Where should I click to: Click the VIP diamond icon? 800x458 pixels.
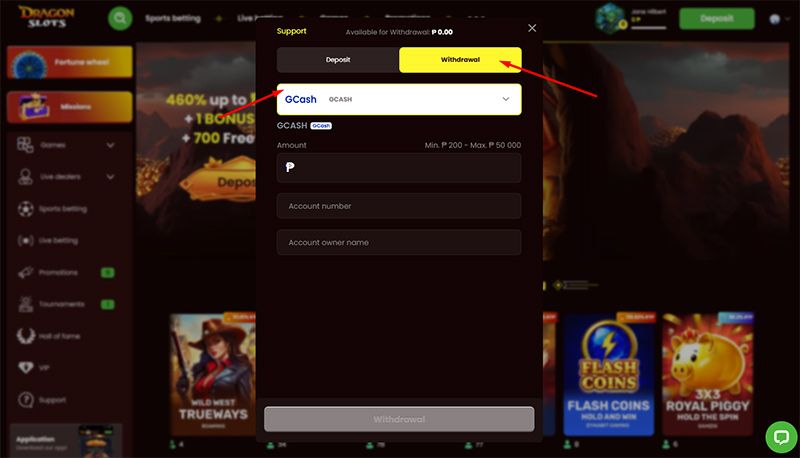(26, 368)
